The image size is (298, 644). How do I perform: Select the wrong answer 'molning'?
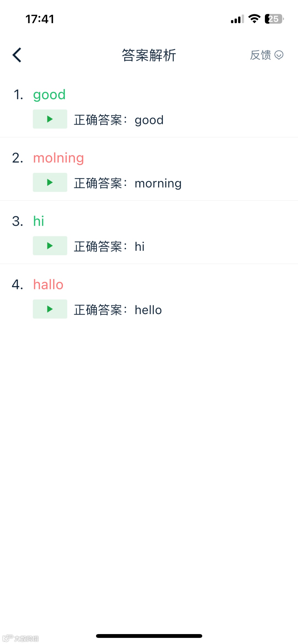click(58, 158)
